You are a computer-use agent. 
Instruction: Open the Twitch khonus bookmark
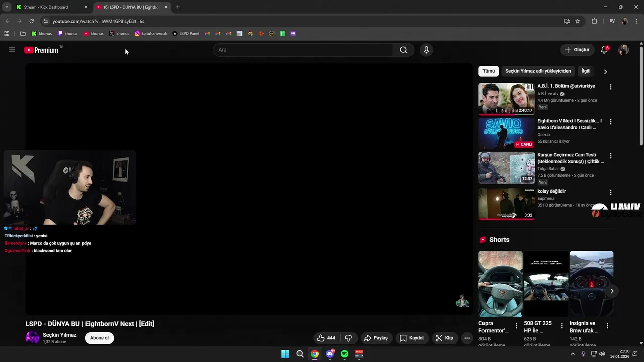pos(67,34)
